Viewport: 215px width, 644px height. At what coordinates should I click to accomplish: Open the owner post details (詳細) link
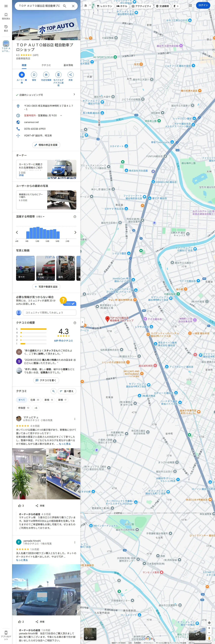point(21,175)
